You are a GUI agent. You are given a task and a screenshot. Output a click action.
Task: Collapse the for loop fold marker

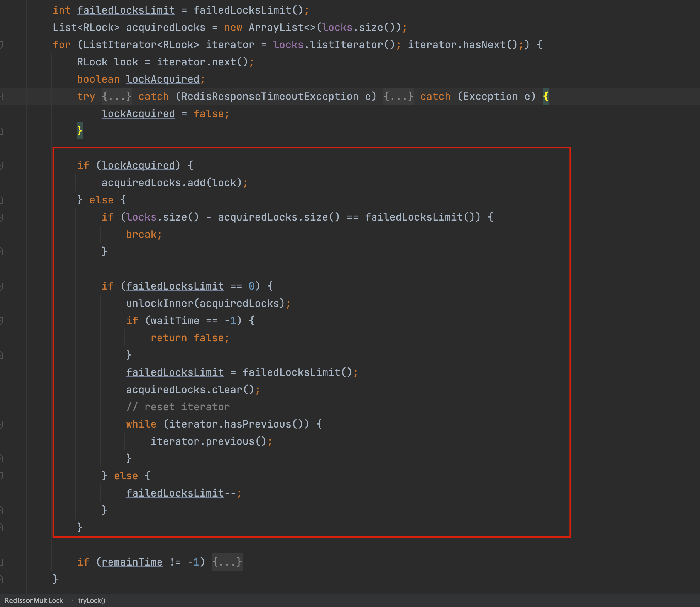[1, 45]
